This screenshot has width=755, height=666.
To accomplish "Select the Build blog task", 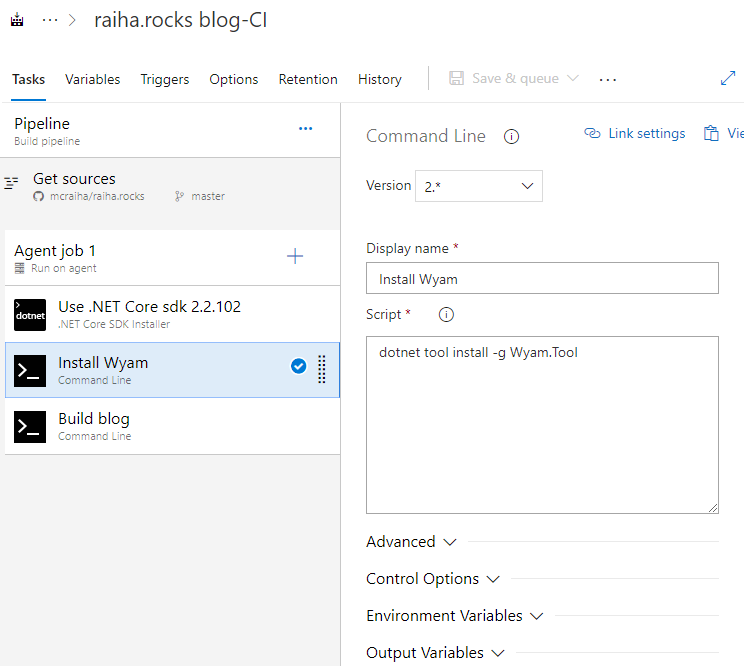I will coord(172,427).
